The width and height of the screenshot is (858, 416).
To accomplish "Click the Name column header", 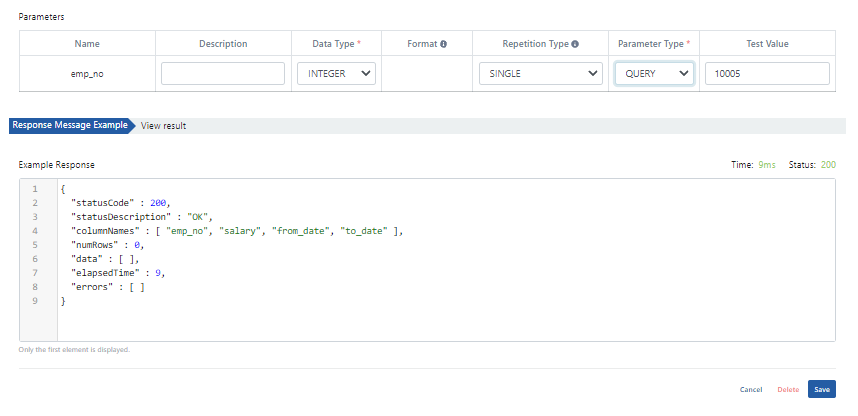I will tap(86, 44).
